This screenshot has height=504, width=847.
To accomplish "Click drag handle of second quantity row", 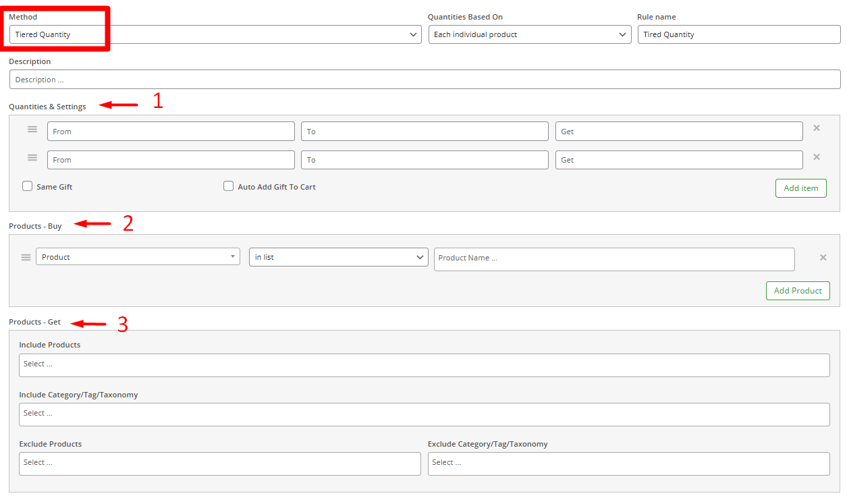I will point(32,158).
